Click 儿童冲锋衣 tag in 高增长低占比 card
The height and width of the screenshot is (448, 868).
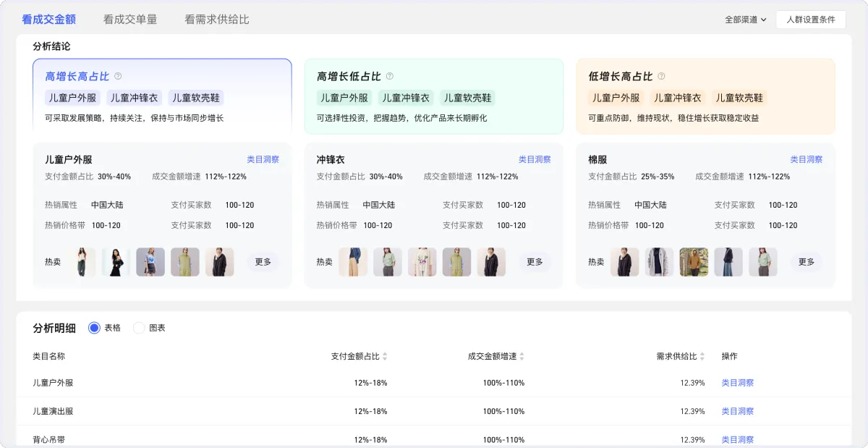pos(406,98)
